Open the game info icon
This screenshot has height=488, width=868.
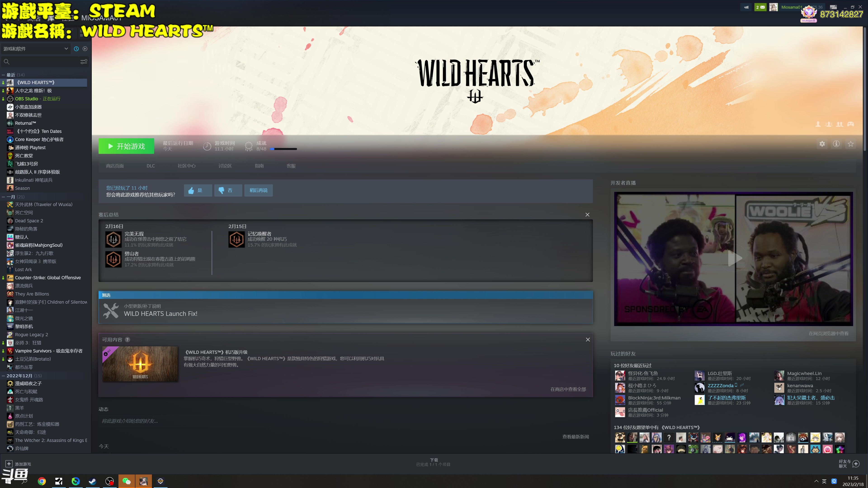coord(836,144)
